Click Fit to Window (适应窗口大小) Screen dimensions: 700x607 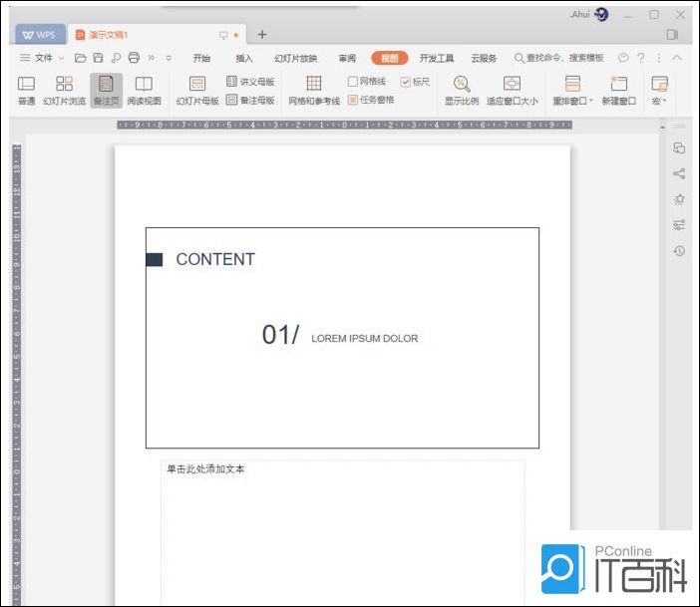point(513,91)
